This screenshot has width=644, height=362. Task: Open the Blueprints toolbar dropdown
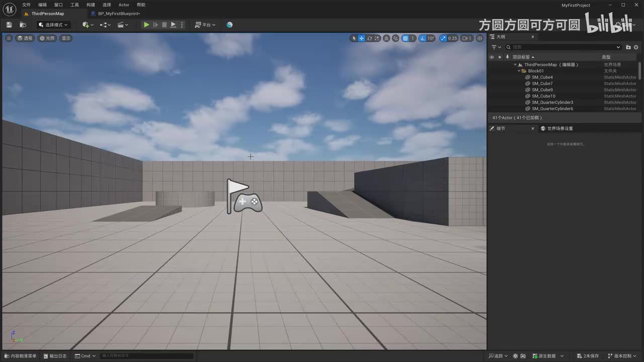(105, 25)
